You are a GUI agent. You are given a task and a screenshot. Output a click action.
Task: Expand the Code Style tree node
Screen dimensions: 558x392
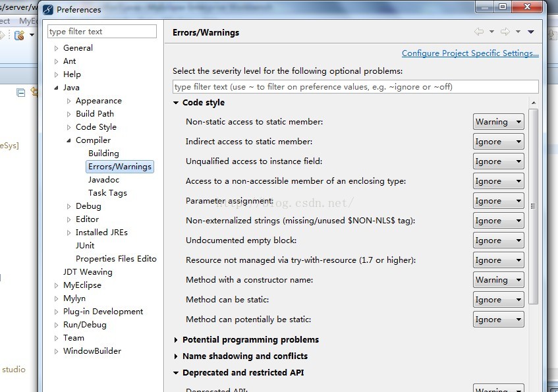point(69,127)
